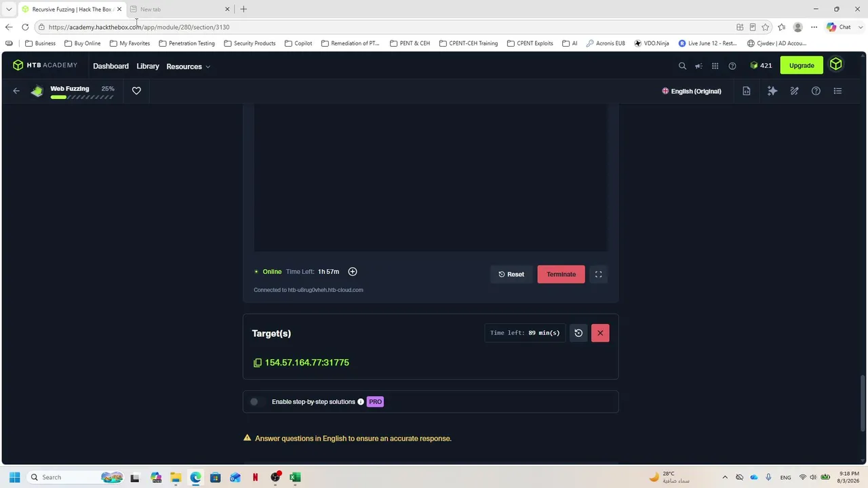868x488 pixels.
Task: Switch to the New tab browser tab
Action: pyautogui.click(x=180, y=9)
